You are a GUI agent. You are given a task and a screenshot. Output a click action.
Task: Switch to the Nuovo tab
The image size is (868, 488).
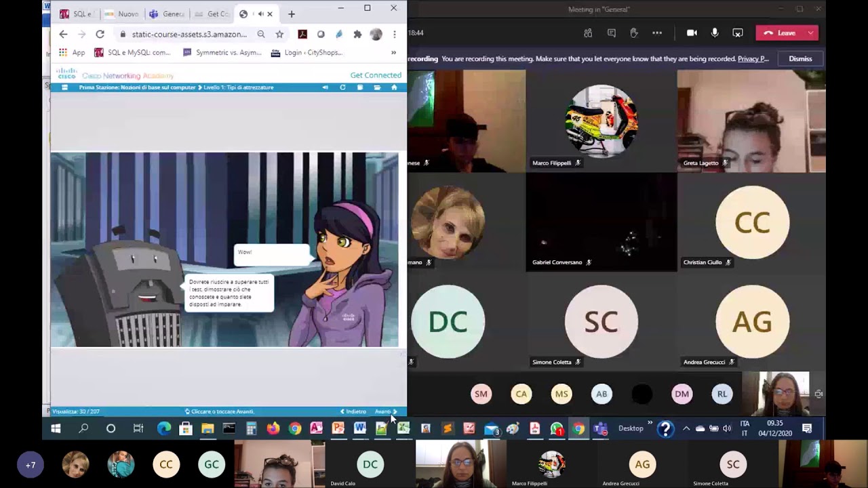pos(122,14)
